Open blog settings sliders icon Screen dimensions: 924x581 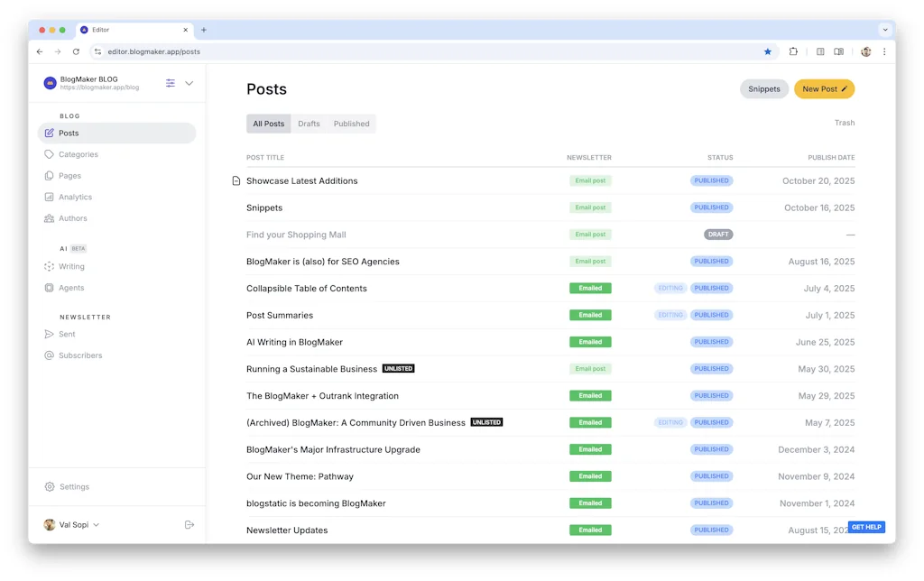click(171, 83)
